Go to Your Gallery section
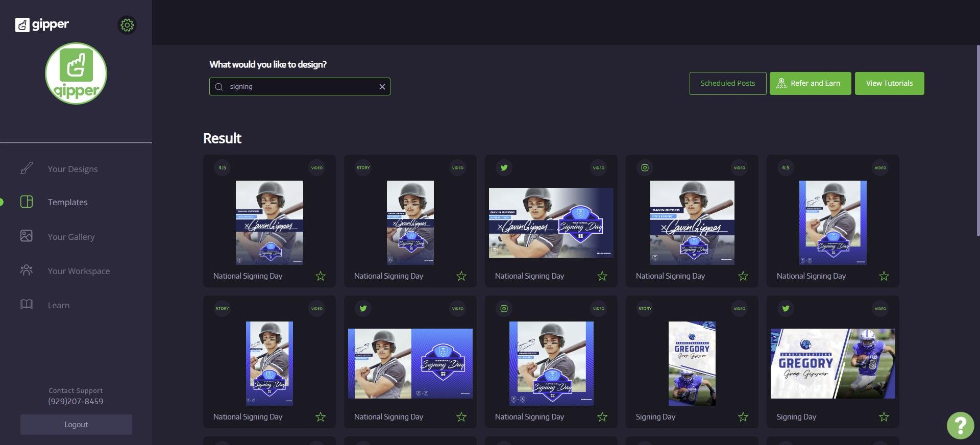Image resolution: width=980 pixels, height=445 pixels. 71,237
